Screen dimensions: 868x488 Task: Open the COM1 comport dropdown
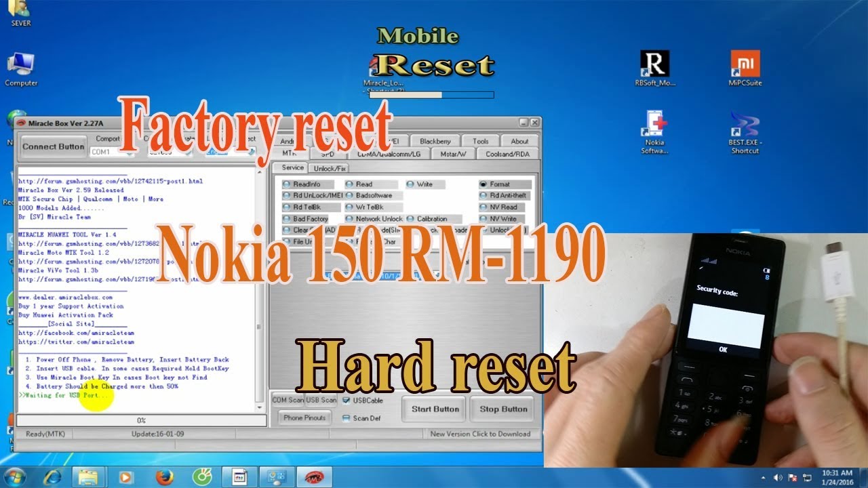[x=112, y=152]
